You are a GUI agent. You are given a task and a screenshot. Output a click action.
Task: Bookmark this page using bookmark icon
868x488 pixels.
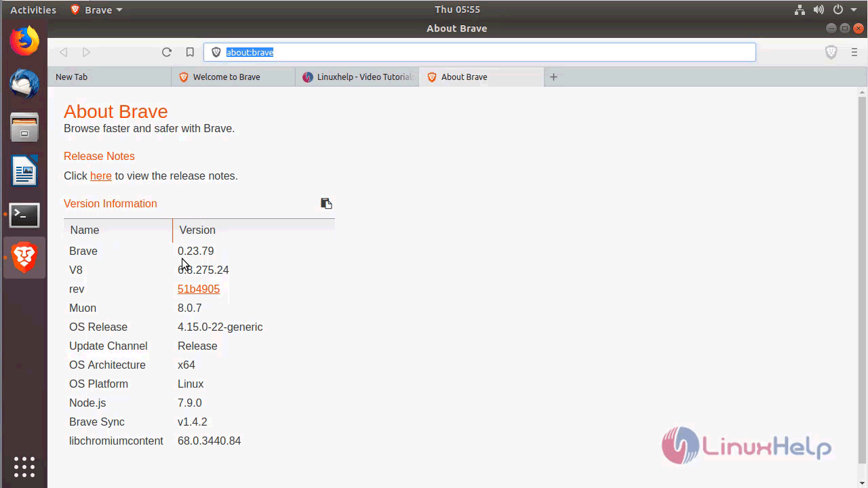190,52
